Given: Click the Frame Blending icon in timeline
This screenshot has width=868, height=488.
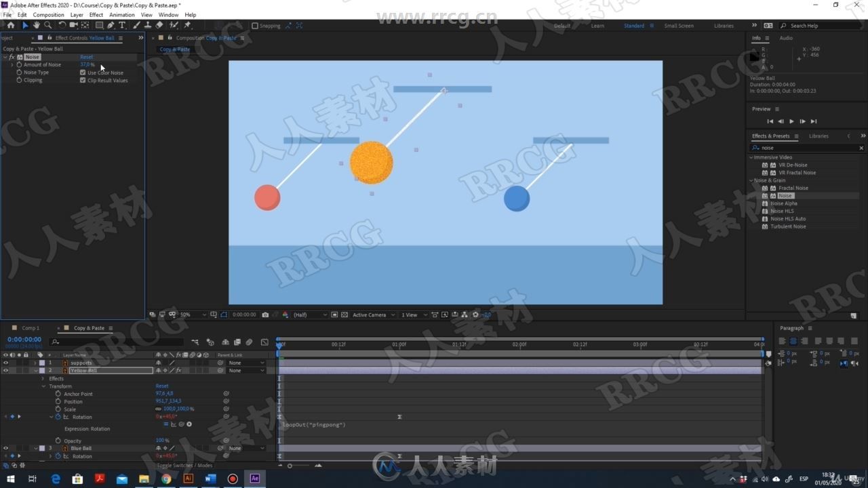Looking at the screenshot, I should tap(237, 342).
